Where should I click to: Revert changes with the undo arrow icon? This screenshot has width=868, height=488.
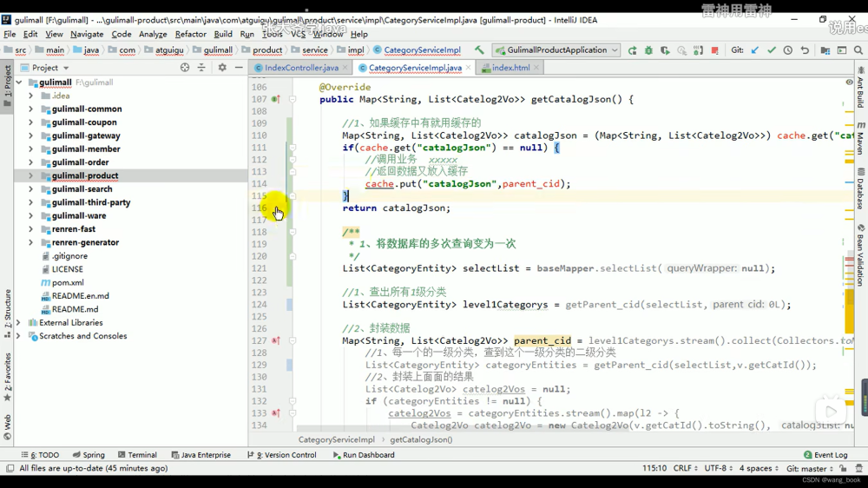pyautogui.click(x=805, y=50)
